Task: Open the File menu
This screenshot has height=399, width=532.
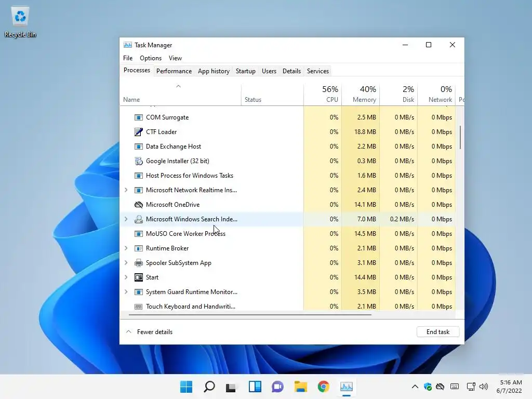Action: (128, 58)
